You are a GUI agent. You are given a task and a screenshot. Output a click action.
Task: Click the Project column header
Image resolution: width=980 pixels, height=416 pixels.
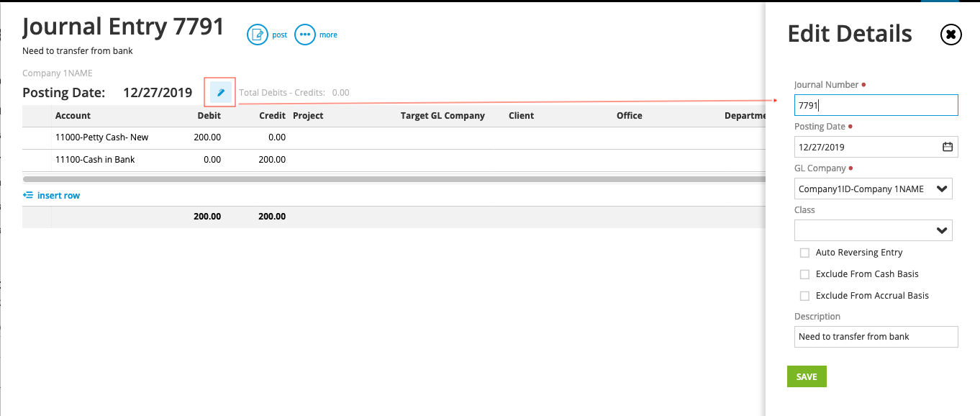(x=308, y=115)
